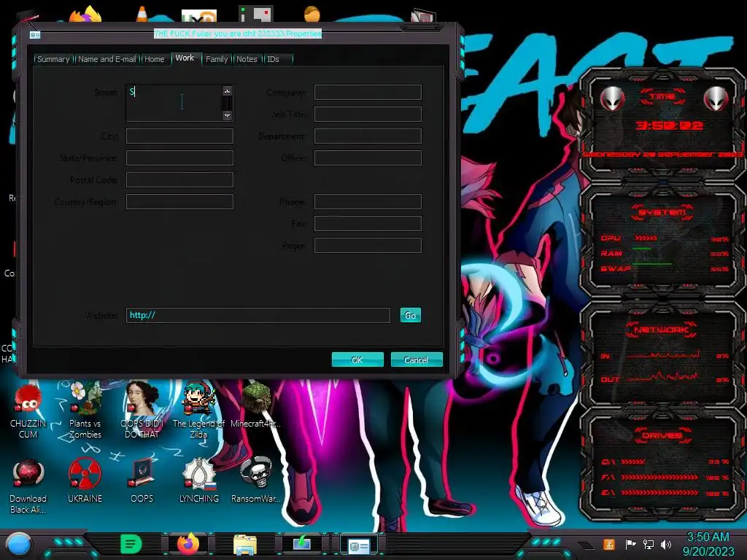Open the Minecraft4Fr... desktop shortcut

pos(256,405)
